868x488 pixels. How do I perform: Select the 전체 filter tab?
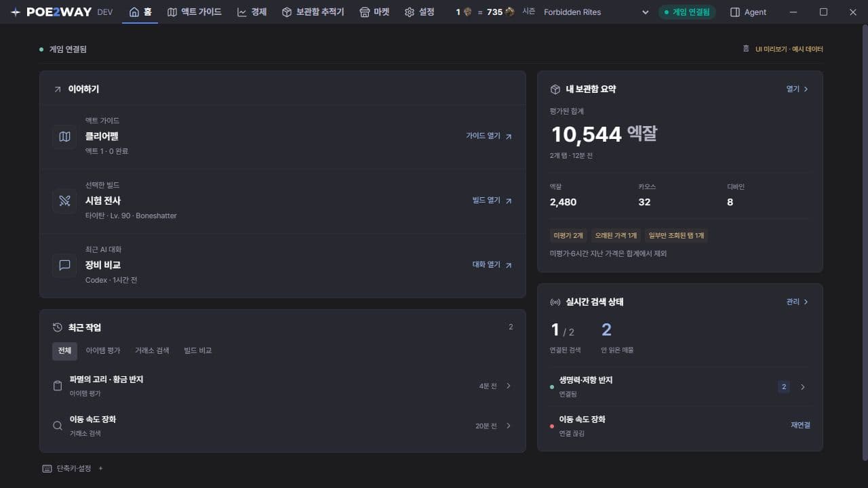coord(64,350)
